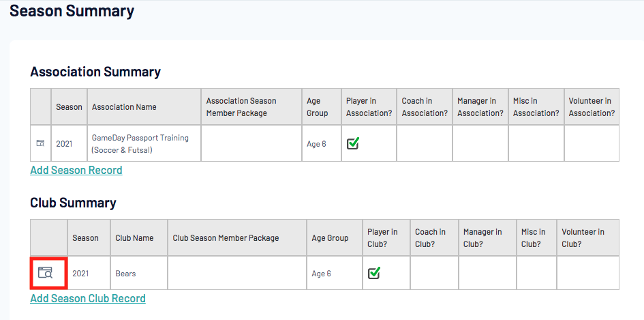Toggle Player in Association checkbox for Age 6
Viewport: 644px width, 320px height.
pyautogui.click(x=353, y=143)
